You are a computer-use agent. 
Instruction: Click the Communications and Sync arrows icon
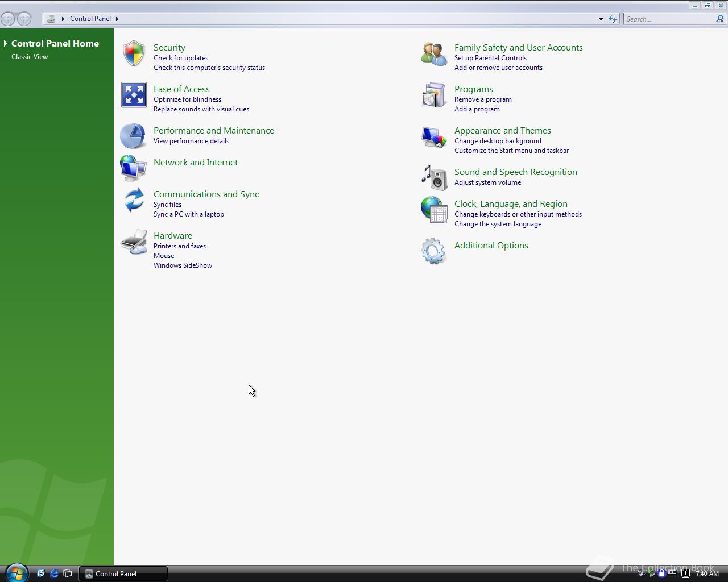[x=134, y=200]
